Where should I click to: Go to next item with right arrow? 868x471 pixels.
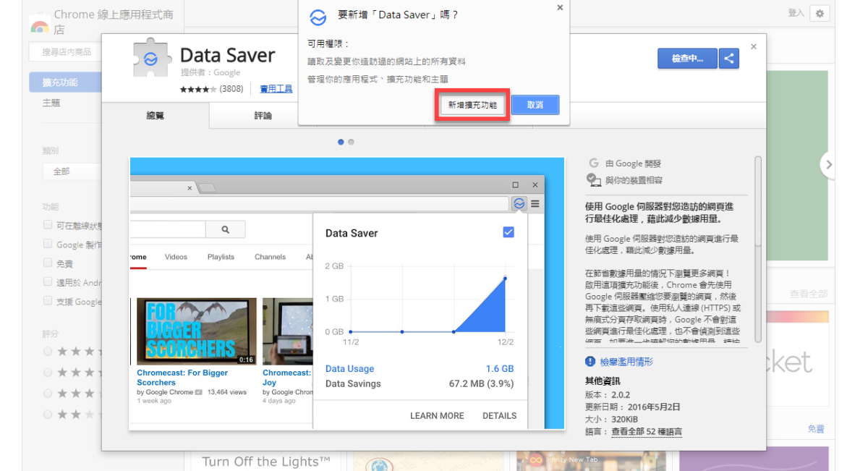[828, 164]
